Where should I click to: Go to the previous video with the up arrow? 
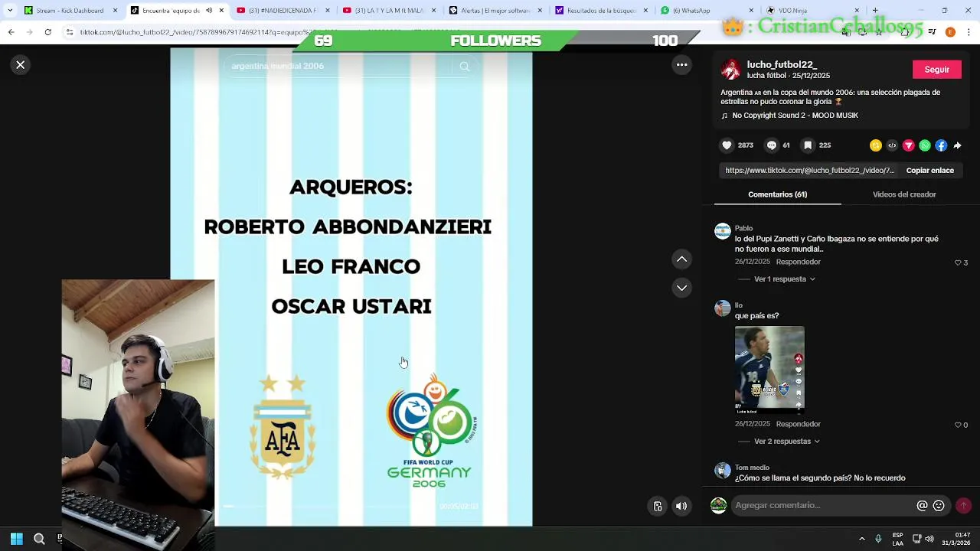(x=681, y=259)
